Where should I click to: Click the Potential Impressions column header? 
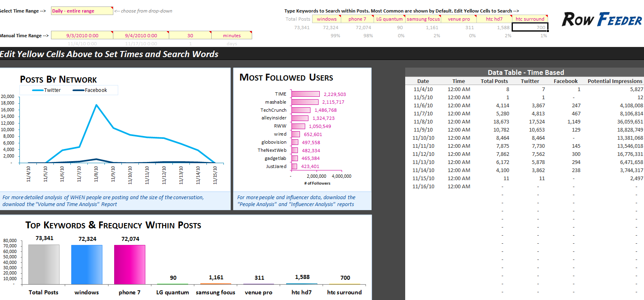click(615, 81)
